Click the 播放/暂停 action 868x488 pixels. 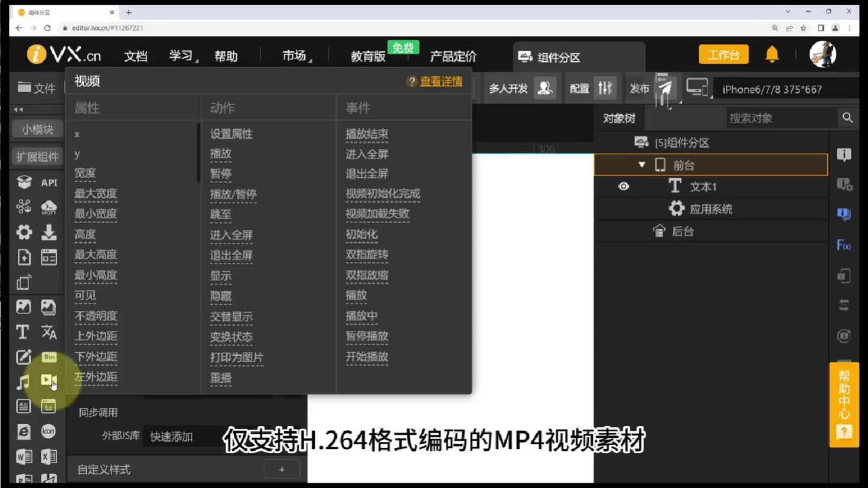233,194
